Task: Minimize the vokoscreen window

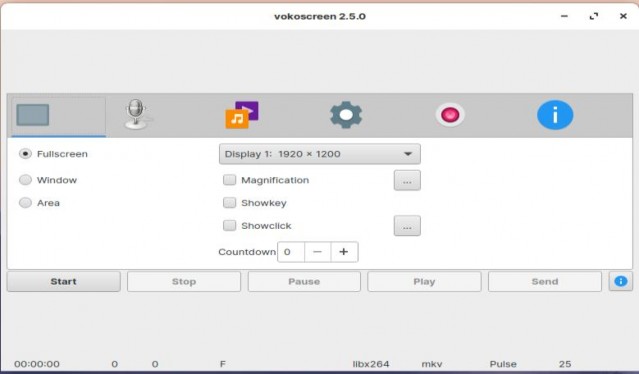Action: (x=564, y=16)
